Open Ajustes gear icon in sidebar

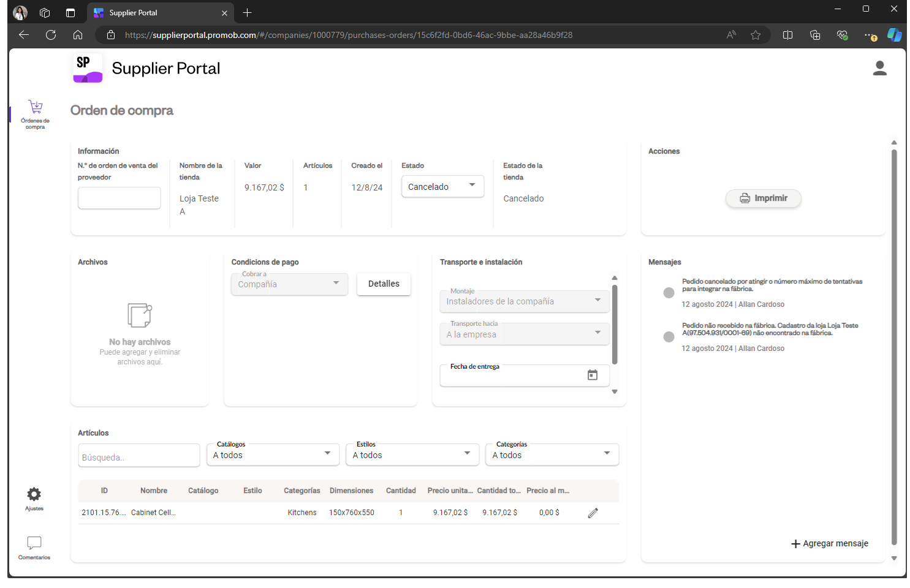[34, 494]
